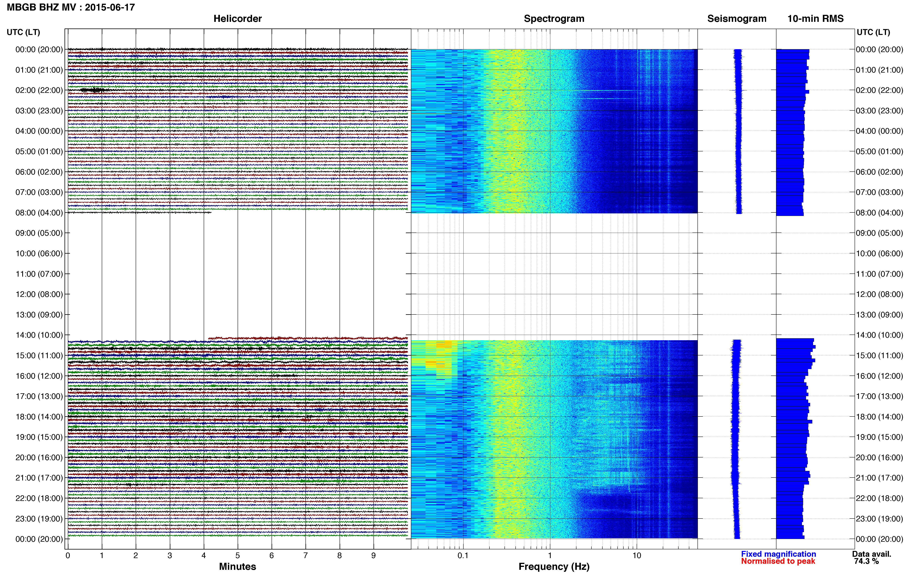Pick 21:00 (17:00) on the Helicorder time axis
The image size is (924, 578).
[x=39, y=478]
